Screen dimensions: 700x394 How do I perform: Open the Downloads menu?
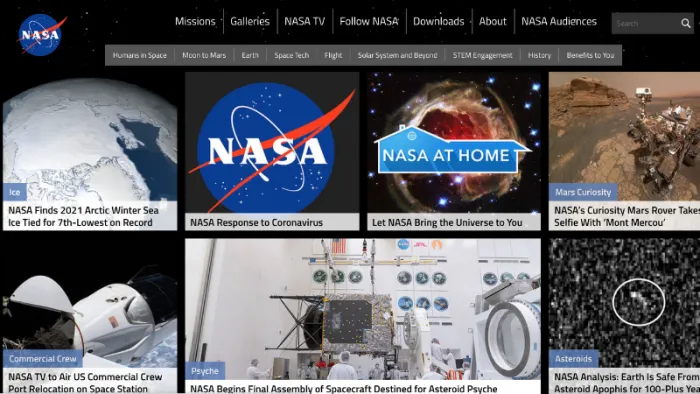[438, 21]
